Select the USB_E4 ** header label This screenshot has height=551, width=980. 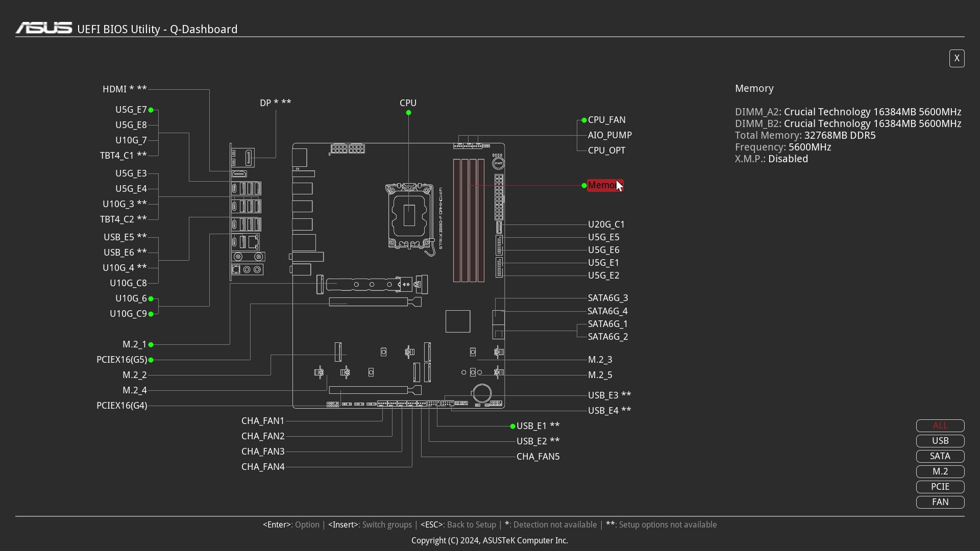tap(609, 411)
